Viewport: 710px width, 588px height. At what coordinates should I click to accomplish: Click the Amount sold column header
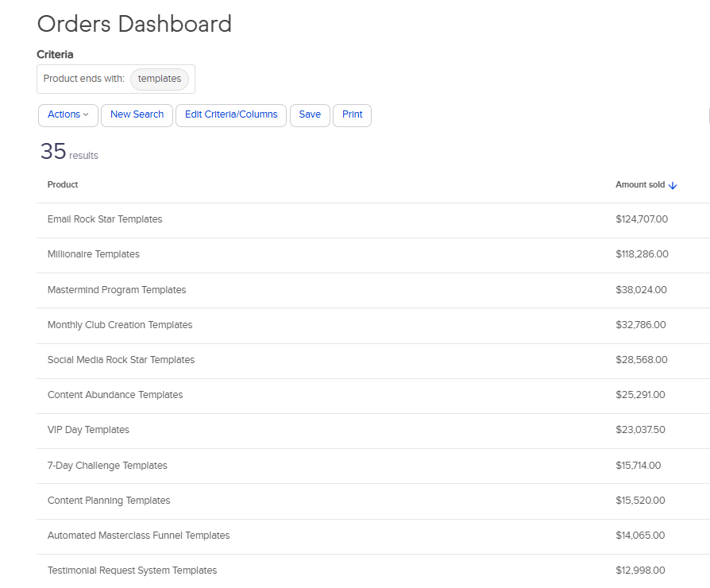coord(640,184)
